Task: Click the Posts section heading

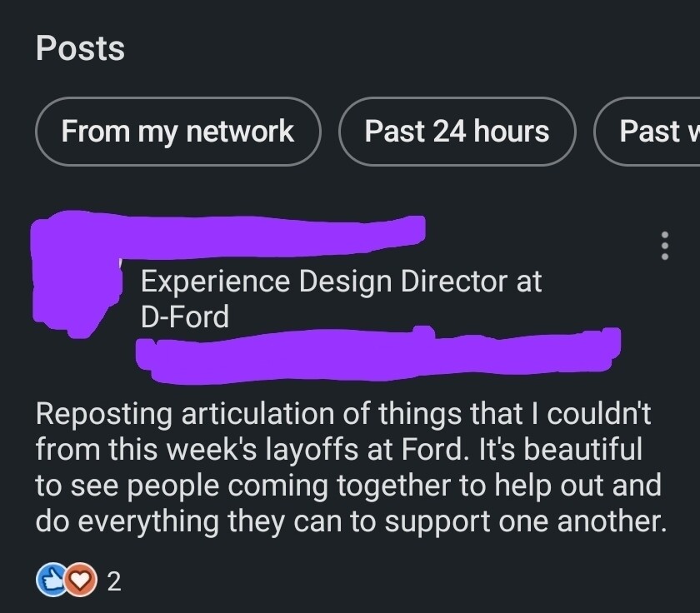Action: tap(80, 48)
